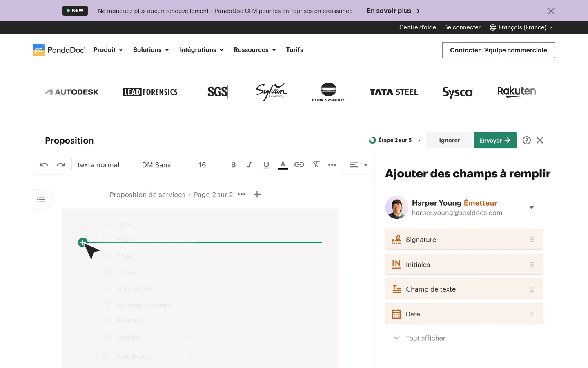Toggle bold formatting

click(234, 164)
